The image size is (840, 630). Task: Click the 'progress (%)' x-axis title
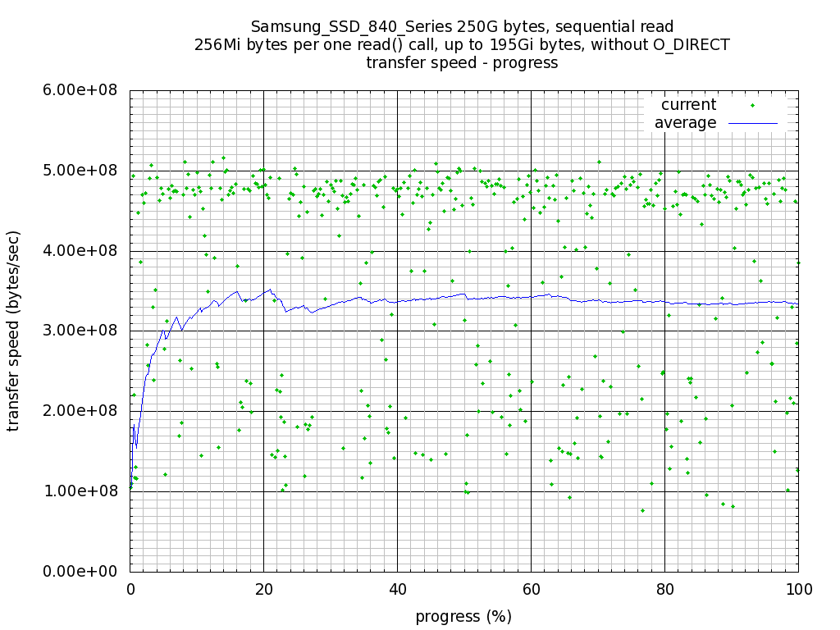coord(463,617)
